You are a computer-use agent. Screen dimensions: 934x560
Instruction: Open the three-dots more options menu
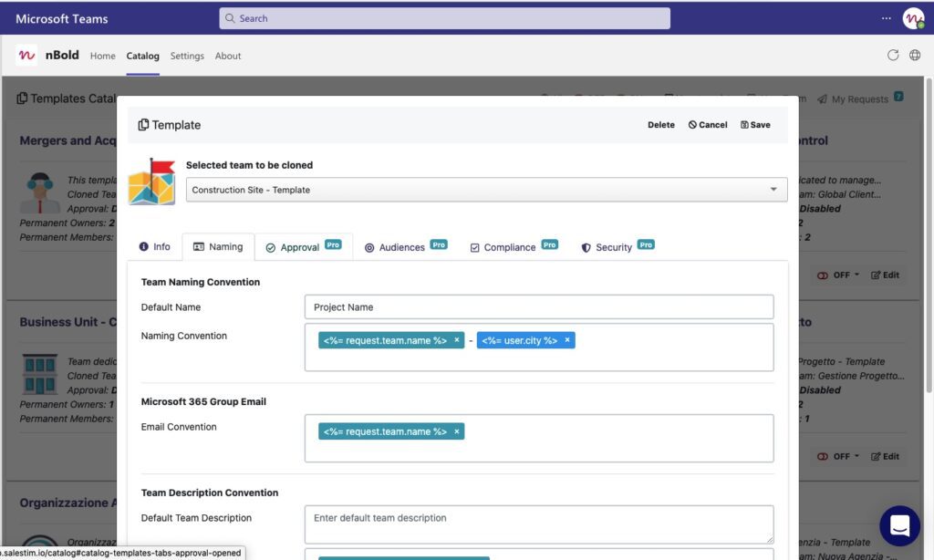pyautogui.click(x=887, y=18)
